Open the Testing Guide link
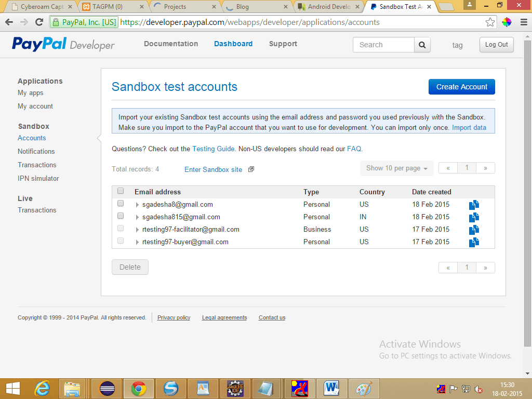This screenshot has width=532, height=399. 214,149
